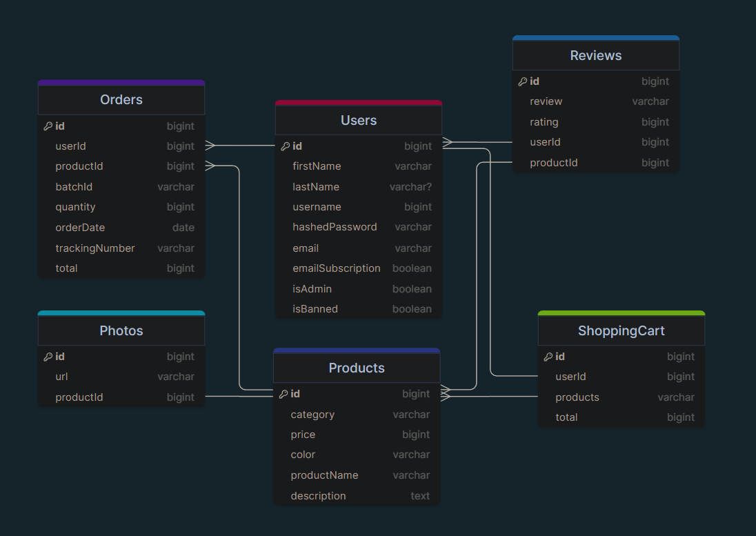
Task: Select the productId field in Reviews
Action: point(596,163)
